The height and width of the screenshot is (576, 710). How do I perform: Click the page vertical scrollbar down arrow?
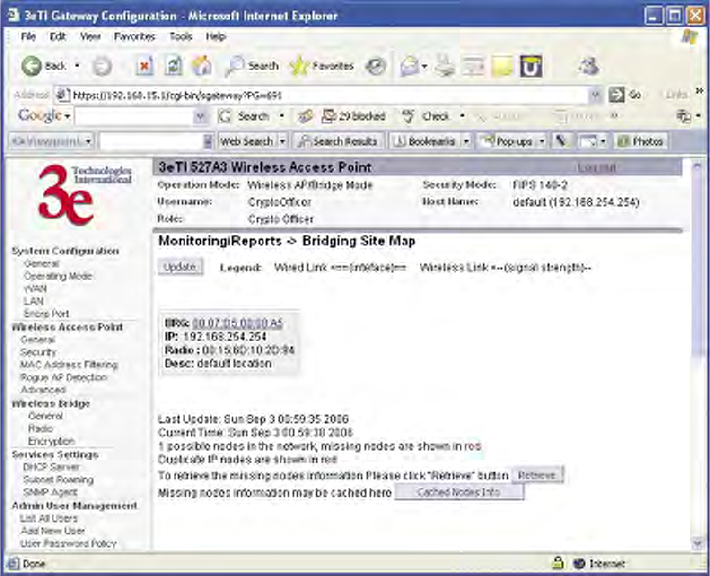697,543
